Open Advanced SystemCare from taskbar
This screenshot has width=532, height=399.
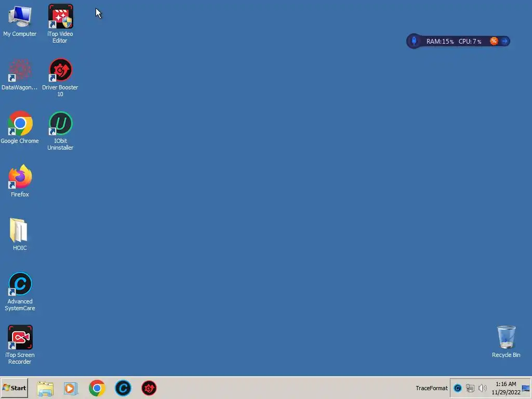coord(123,388)
